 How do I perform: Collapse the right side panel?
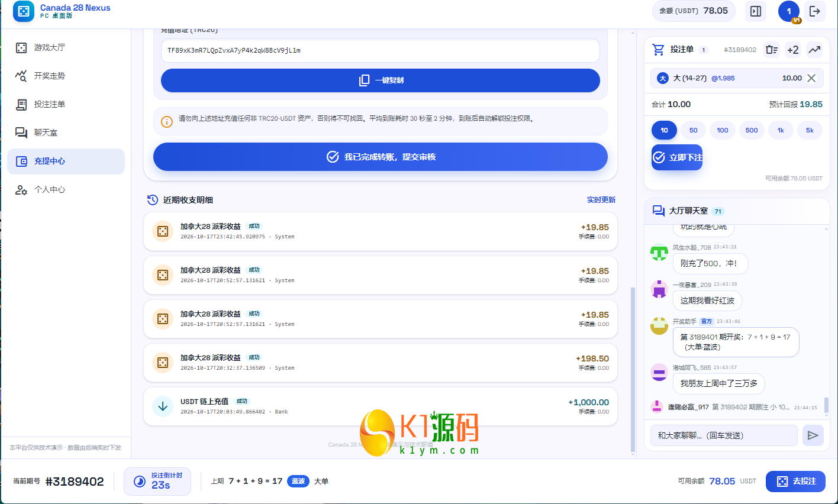coord(756,11)
